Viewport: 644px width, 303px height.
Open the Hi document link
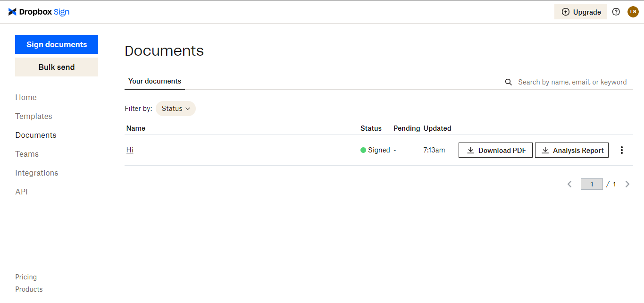tap(130, 150)
